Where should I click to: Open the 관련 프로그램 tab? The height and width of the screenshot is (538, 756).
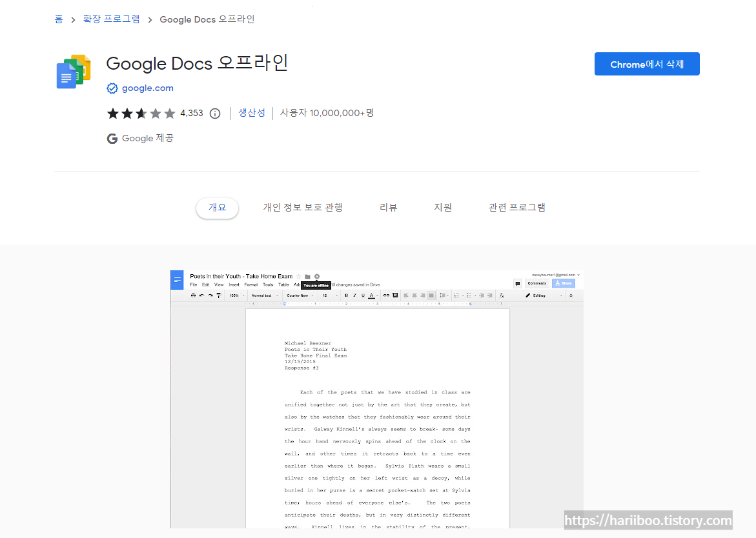[x=517, y=208]
